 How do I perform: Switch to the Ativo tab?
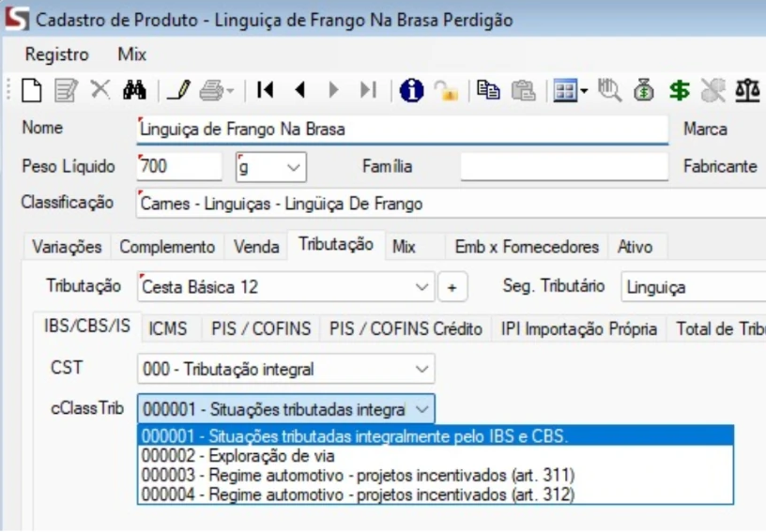point(635,247)
